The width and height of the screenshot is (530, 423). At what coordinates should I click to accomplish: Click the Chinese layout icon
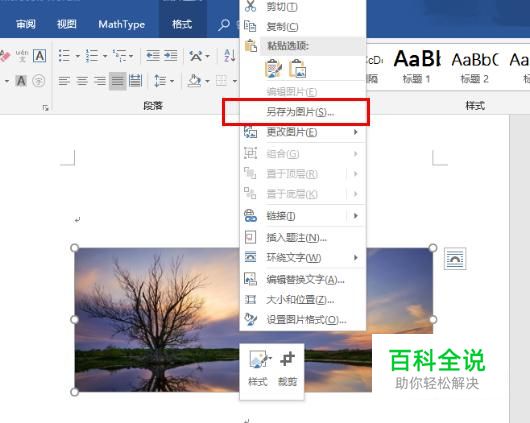click(x=196, y=56)
